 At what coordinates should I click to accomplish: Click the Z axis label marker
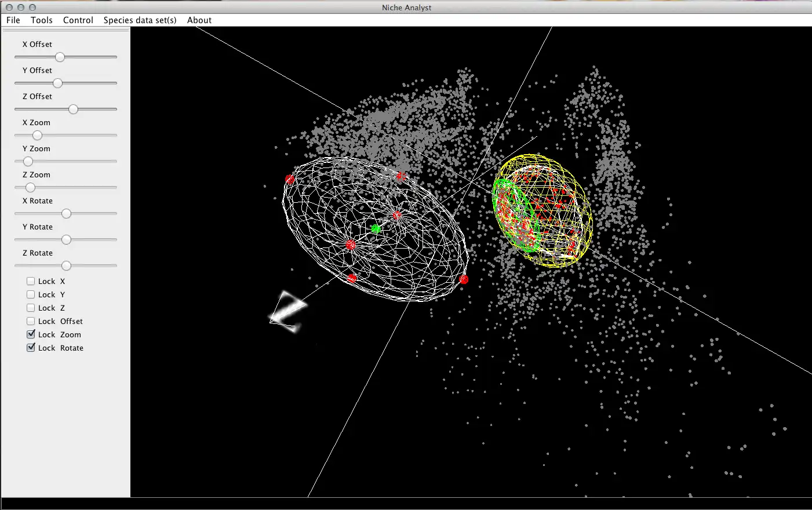pos(288,312)
